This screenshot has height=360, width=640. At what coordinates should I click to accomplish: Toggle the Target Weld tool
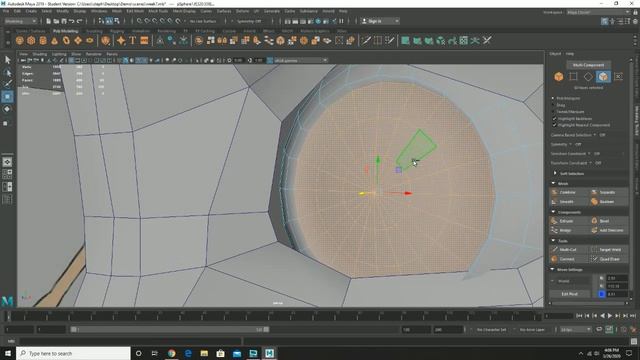tap(609, 249)
